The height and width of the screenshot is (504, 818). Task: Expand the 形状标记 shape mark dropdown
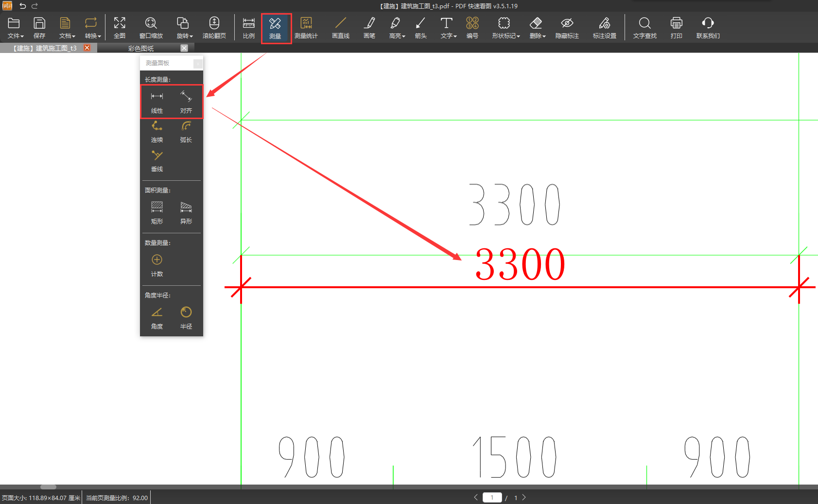505,28
